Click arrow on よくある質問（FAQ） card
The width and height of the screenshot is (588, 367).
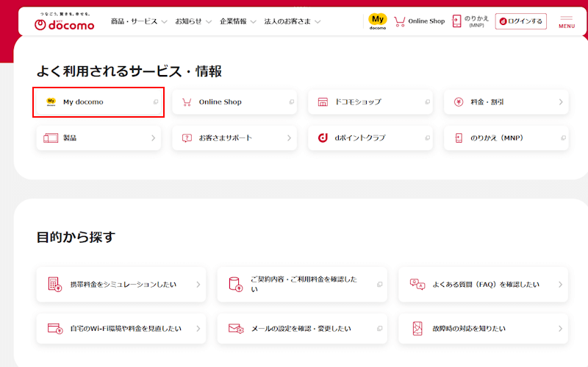coord(560,285)
